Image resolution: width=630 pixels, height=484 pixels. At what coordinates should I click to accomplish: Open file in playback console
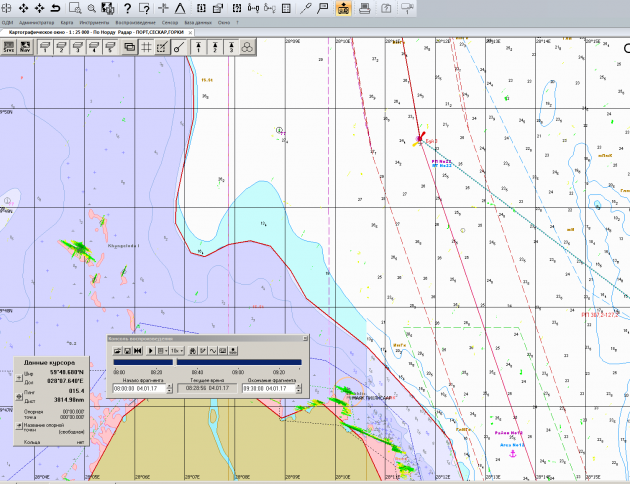point(117,350)
